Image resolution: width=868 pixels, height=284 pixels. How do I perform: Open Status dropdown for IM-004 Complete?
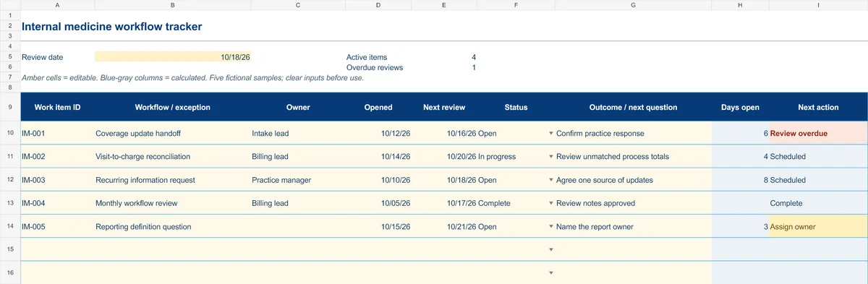[x=550, y=203]
